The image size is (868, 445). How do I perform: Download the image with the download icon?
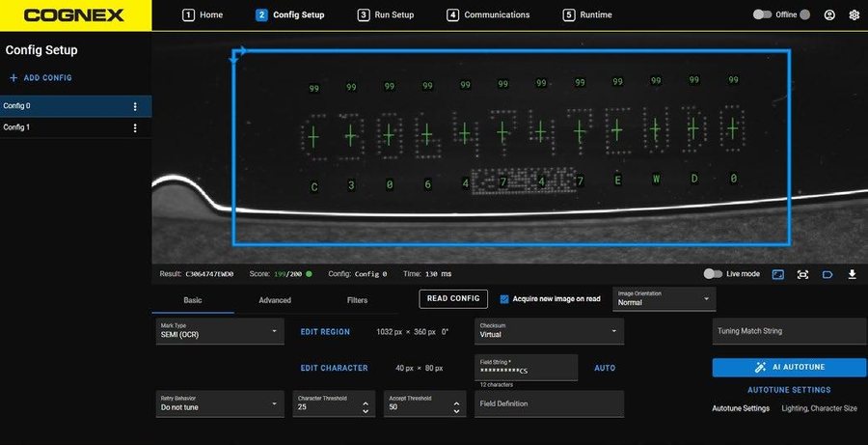tap(853, 274)
